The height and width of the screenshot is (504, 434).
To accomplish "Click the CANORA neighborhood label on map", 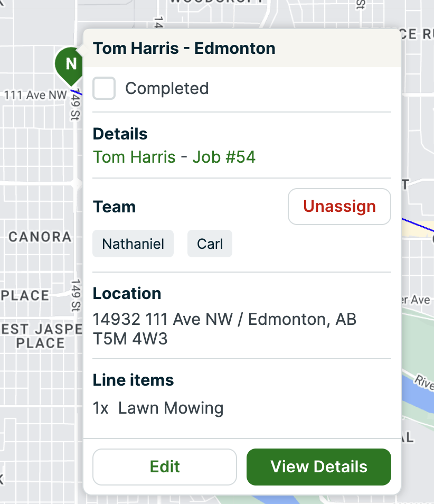I will (x=40, y=237).
